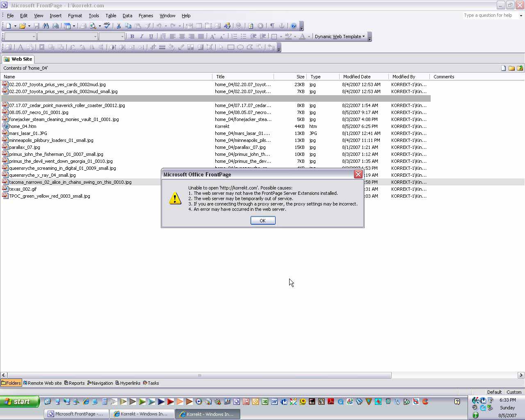
Task: Open the Preview in Browser dropdown arrow
Action: point(100,26)
